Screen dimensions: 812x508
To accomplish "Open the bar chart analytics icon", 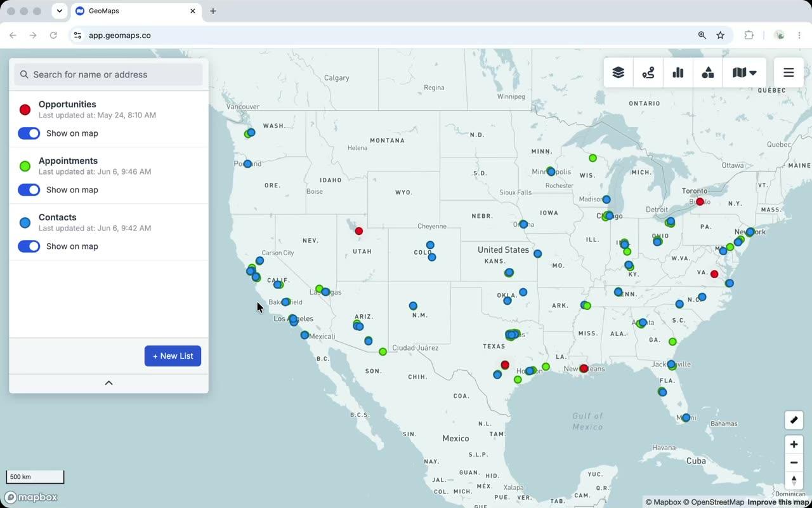I will pos(678,73).
